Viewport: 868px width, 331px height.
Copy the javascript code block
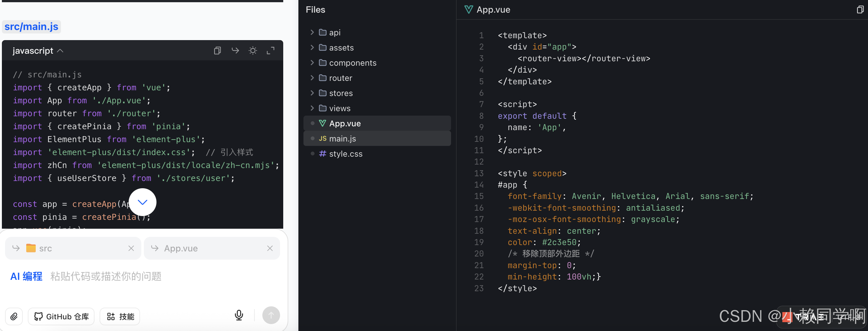click(217, 51)
